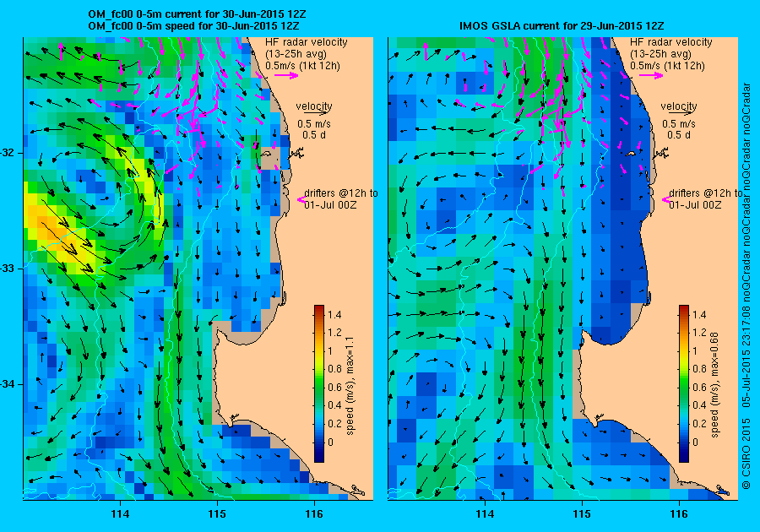Screen dimensions: 760x532
Task: Click the speed color bar in OM_fc00 map
Action: click(x=319, y=383)
